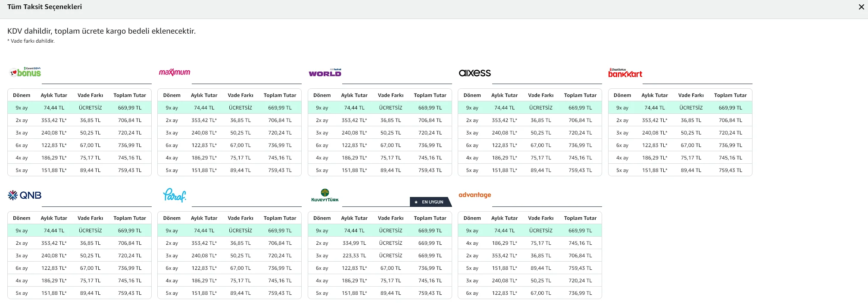This screenshot has height=303, width=868.
Task: Select the 2x ay row under maximum
Action: tap(229, 120)
